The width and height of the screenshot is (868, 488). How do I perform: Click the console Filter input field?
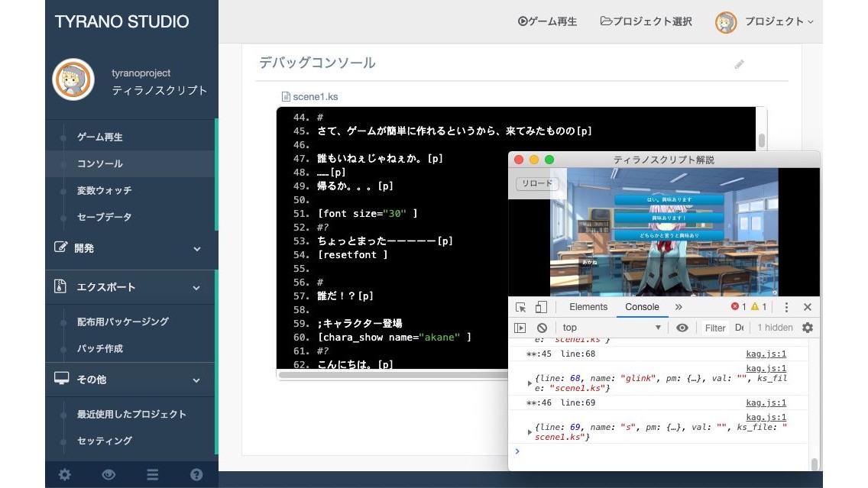coord(715,328)
